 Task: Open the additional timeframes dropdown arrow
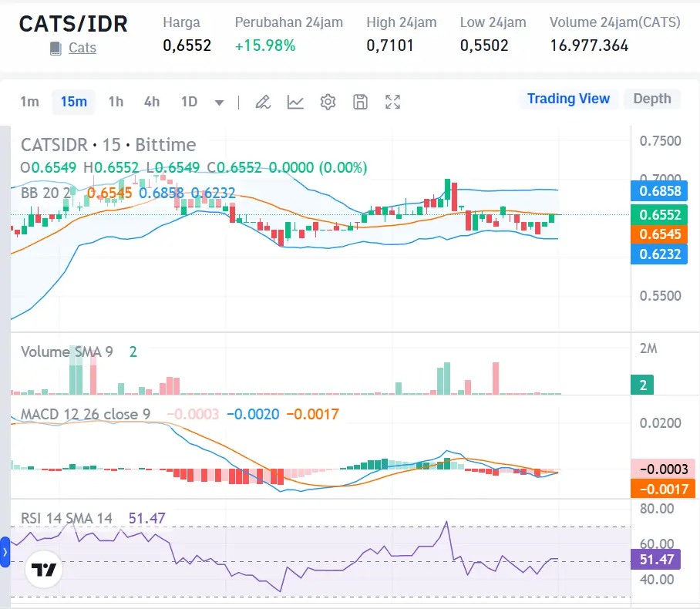(x=218, y=101)
